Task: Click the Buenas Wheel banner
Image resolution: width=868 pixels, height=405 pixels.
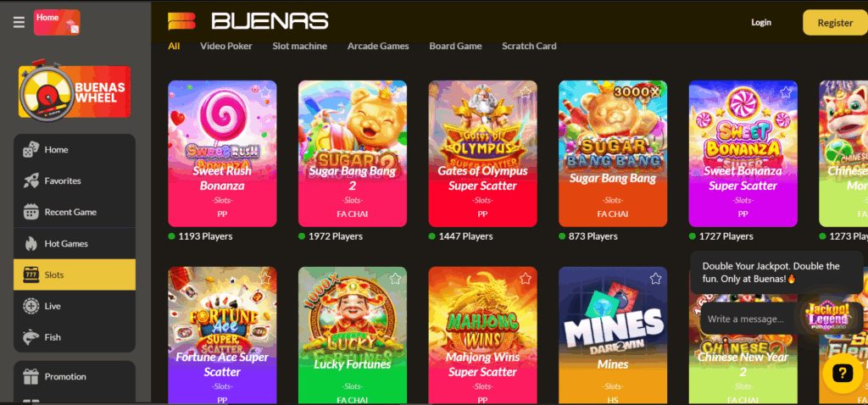Action: click(75, 90)
